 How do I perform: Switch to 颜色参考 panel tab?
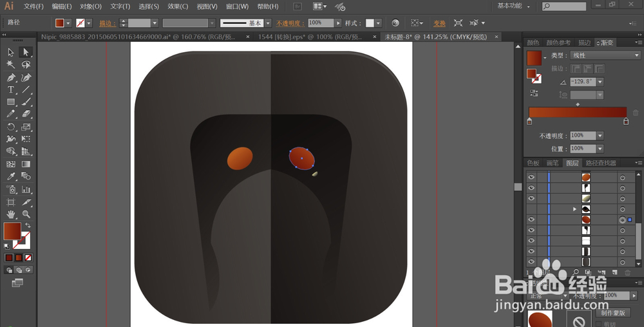coord(558,42)
